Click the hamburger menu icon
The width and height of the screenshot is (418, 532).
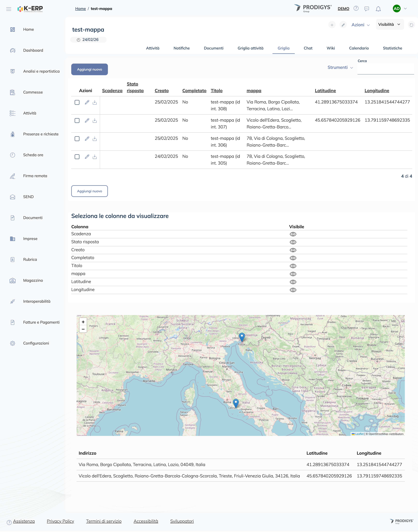click(9, 9)
